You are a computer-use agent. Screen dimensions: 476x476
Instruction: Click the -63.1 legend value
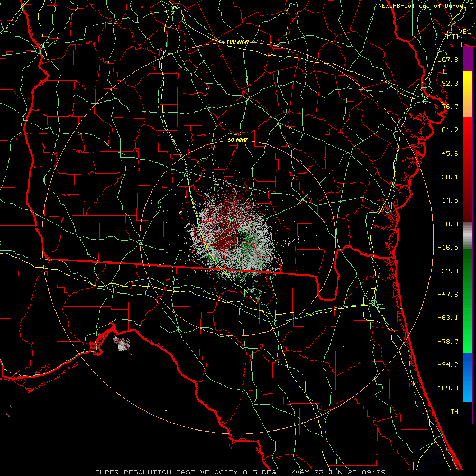pyautogui.click(x=448, y=318)
